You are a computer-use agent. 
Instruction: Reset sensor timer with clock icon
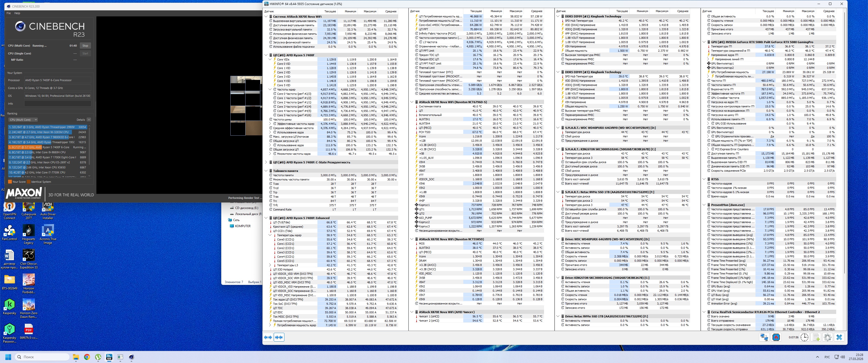coord(804,337)
